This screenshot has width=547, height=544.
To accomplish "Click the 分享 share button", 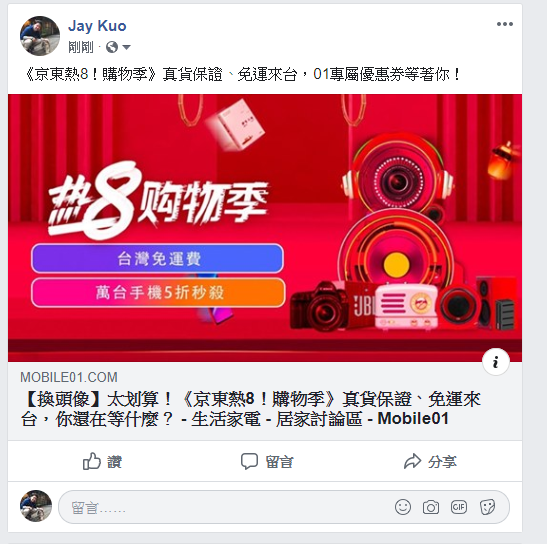I will coord(430,461).
